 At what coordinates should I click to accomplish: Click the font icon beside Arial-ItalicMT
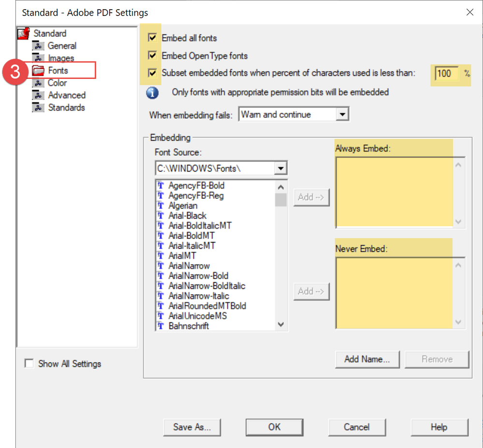161,245
